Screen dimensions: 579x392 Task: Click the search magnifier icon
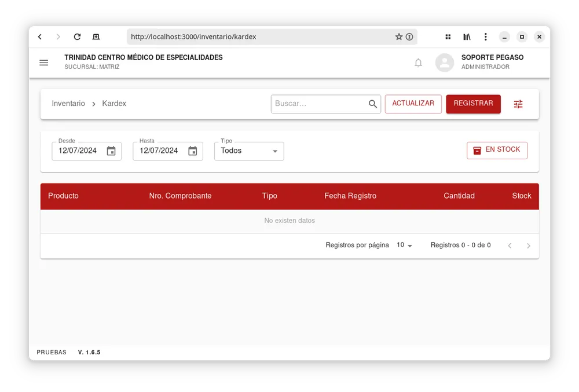373,104
